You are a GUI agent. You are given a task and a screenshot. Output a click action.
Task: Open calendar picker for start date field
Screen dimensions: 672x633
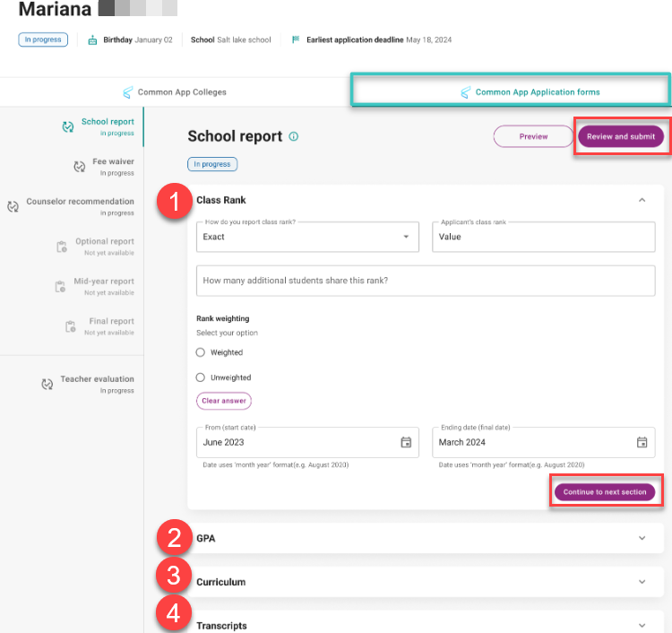tap(406, 442)
